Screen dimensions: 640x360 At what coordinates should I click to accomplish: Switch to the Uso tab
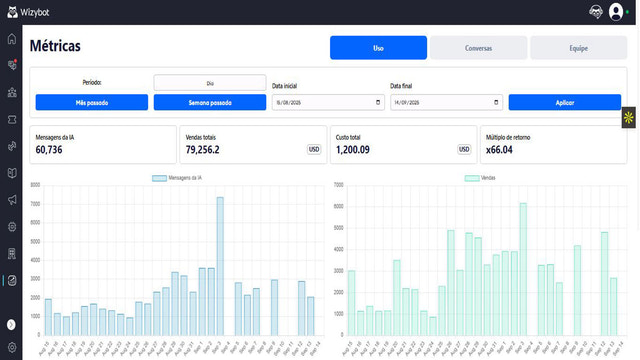click(378, 48)
